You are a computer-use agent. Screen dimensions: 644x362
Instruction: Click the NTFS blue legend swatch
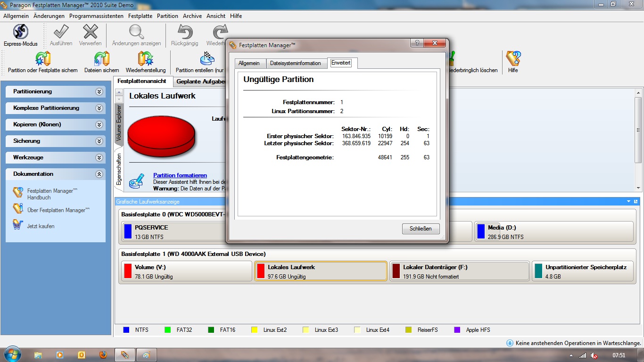coord(126,330)
